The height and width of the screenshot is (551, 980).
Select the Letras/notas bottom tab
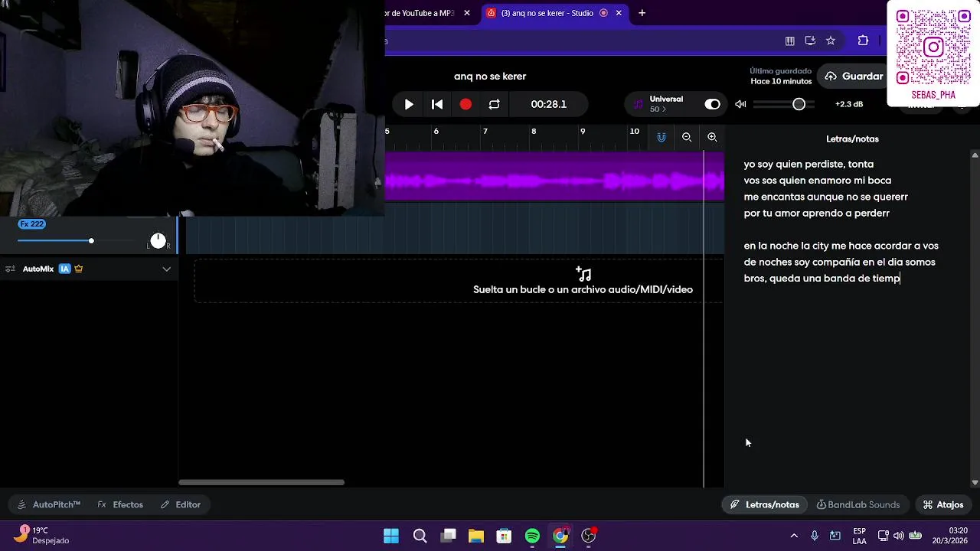(x=764, y=504)
